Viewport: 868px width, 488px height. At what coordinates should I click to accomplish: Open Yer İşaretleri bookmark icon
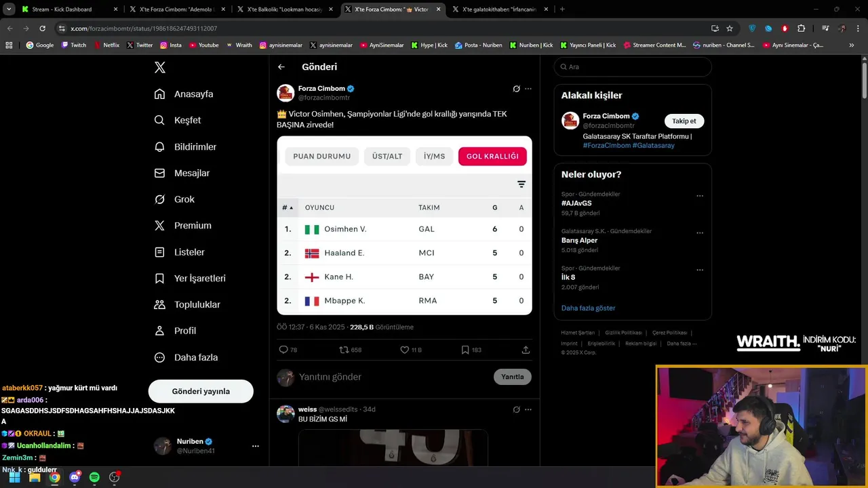pos(159,279)
